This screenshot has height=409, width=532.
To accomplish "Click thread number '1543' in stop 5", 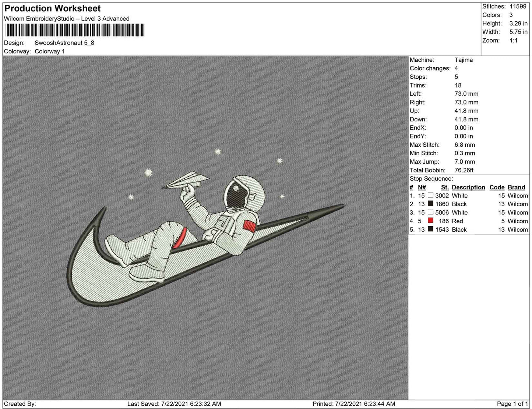I will (442, 230).
